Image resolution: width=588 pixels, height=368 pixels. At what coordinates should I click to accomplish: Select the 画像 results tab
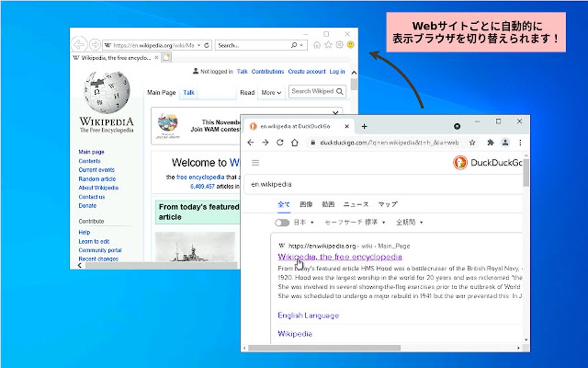point(306,204)
